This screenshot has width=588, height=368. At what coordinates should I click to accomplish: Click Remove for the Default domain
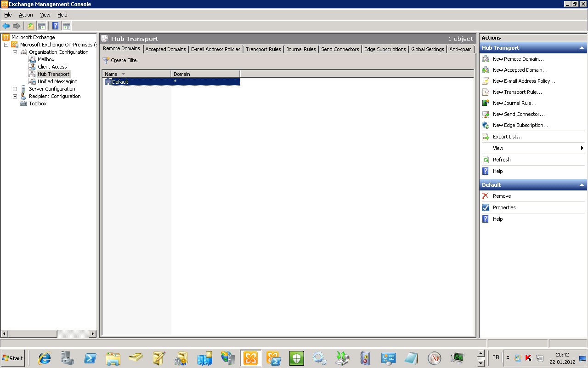point(502,196)
